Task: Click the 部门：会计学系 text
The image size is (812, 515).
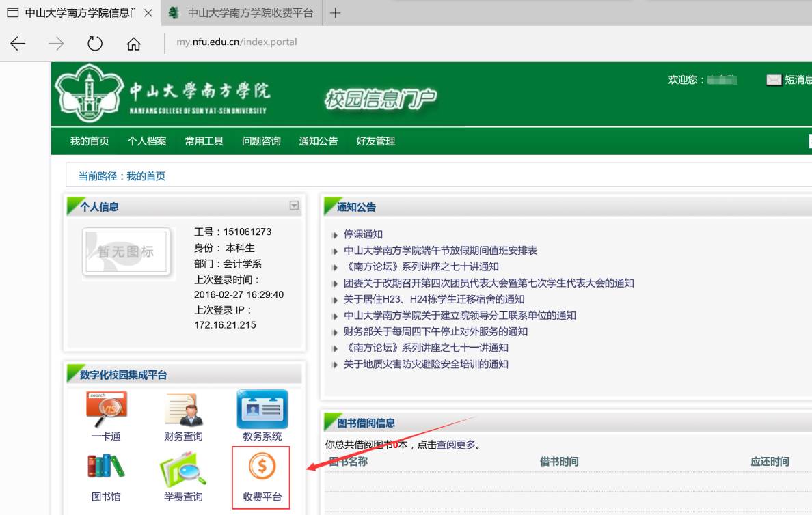Action: [228, 264]
